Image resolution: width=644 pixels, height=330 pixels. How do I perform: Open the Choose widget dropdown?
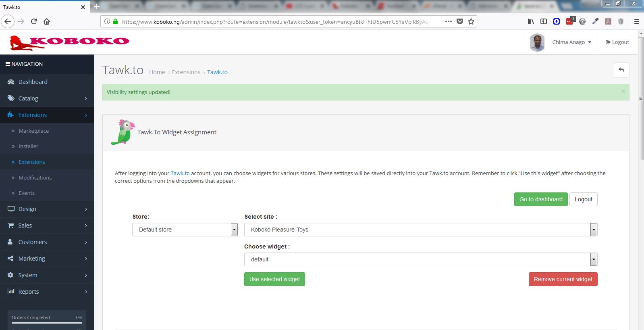[x=421, y=259]
